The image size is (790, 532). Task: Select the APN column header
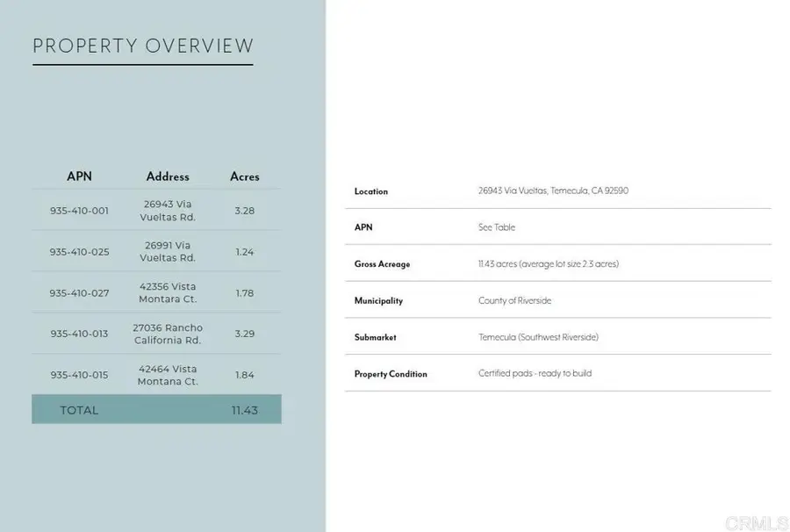[79, 176]
